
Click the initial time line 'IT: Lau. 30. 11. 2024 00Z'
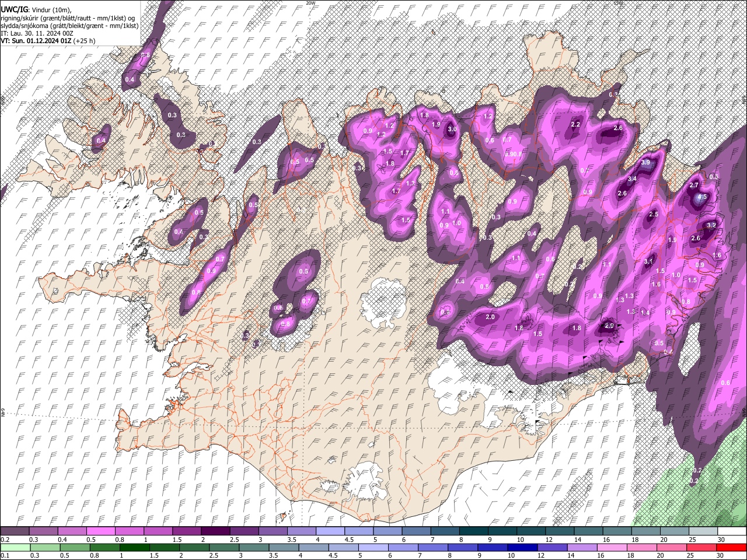tap(37, 33)
